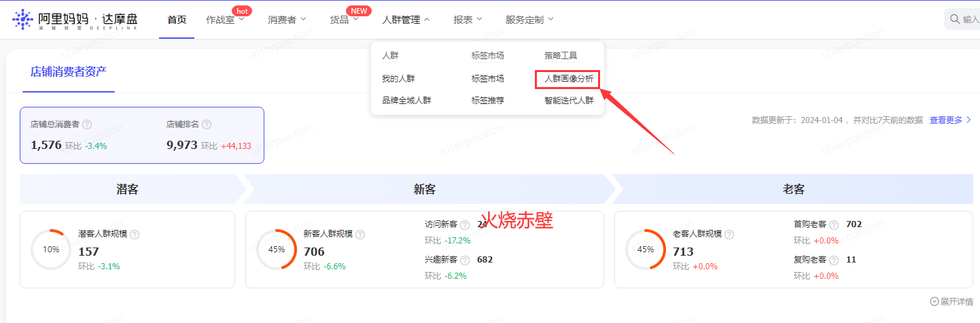
Task: Click help icon beside 兴趣新客
Action: [x=465, y=260]
